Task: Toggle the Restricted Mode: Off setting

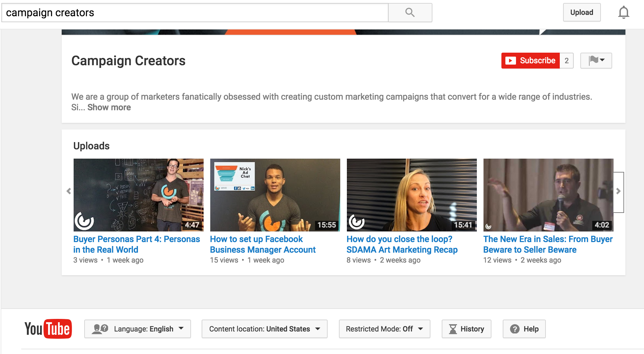Action: pos(384,329)
